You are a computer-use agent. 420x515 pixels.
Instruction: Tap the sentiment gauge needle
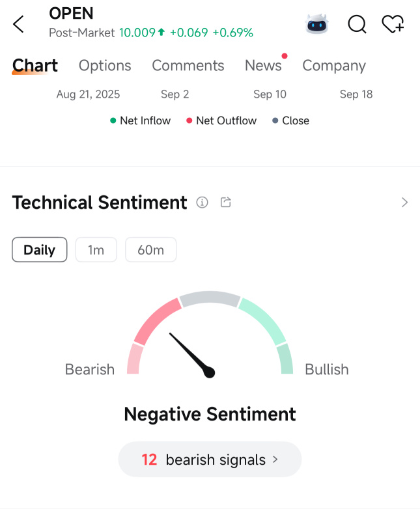pos(191,354)
